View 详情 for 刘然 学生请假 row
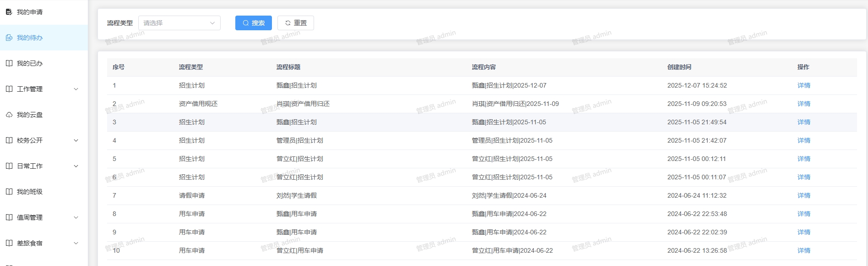The height and width of the screenshot is (266, 868). (x=803, y=195)
